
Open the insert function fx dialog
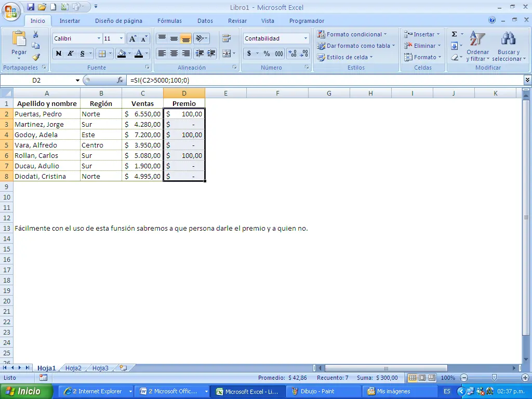[x=120, y=80]
